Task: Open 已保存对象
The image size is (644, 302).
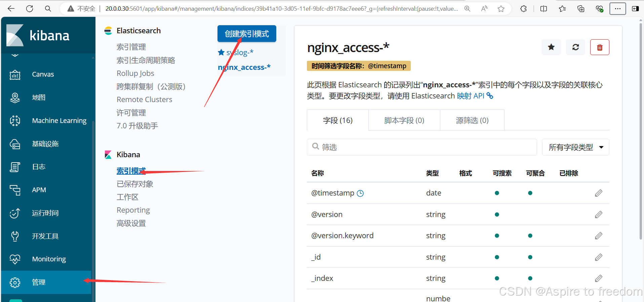Action: (135, 184)
